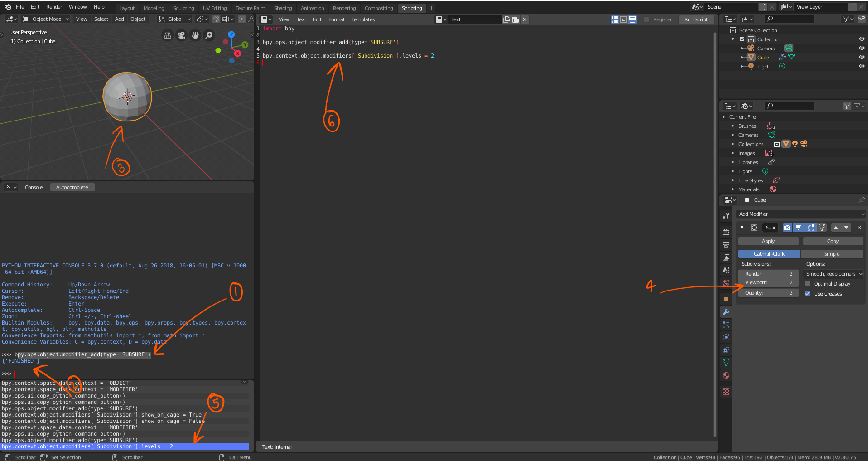Switch to the Layout workspace tab
The width and height of the screenshot is (868, 461).
tap(126, 8)
